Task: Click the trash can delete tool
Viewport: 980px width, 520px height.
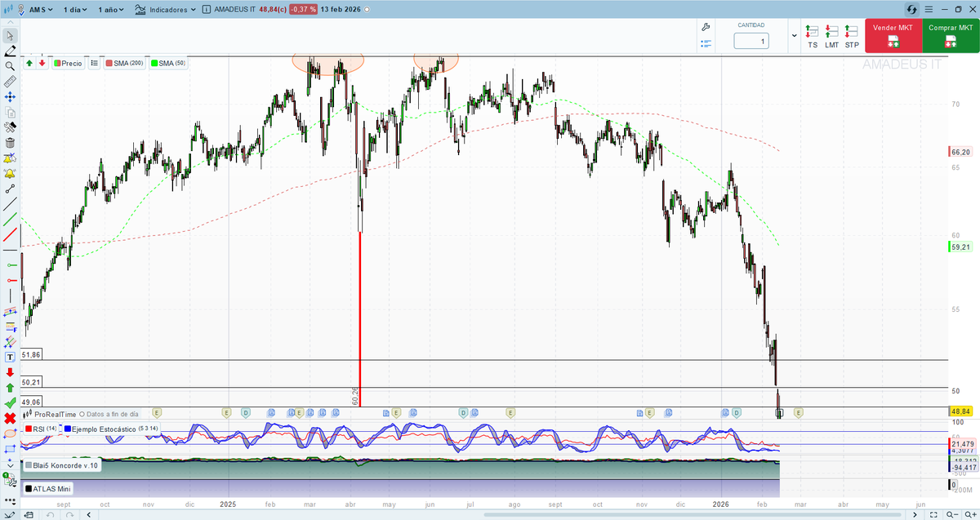Action: pyautogui.click(x=10, y=144)
